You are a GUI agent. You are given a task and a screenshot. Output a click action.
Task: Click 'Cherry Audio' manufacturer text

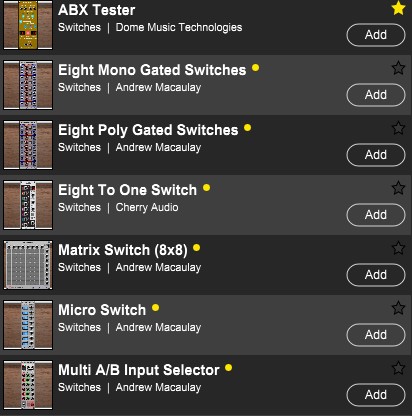pos(147,208)
